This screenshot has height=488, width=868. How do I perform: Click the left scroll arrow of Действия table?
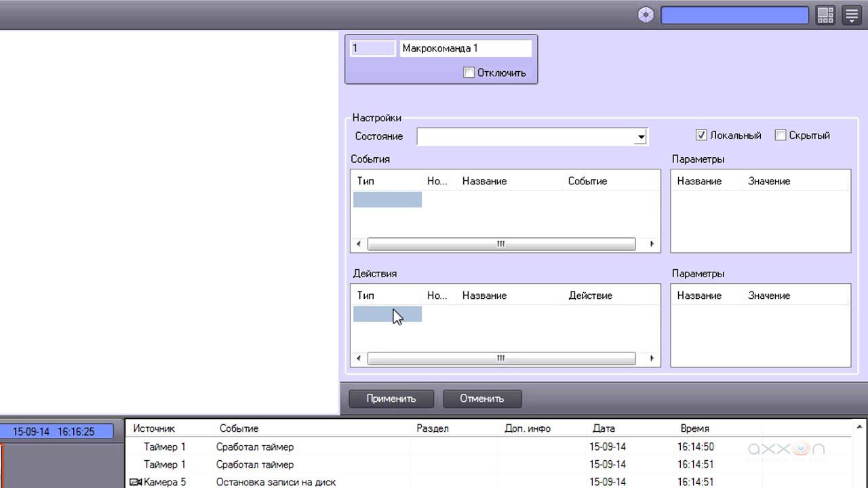(x=359, y=359)
